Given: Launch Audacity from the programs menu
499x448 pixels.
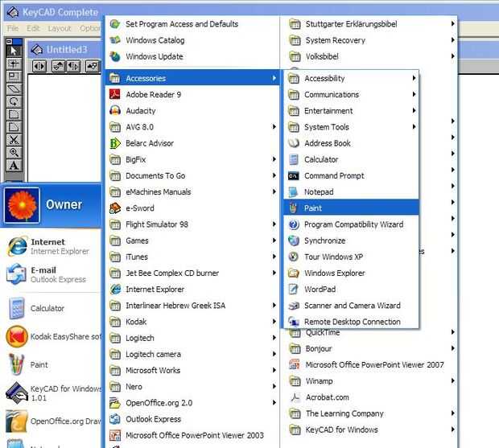Looking at the screenshot, I should tap(192, 111).
